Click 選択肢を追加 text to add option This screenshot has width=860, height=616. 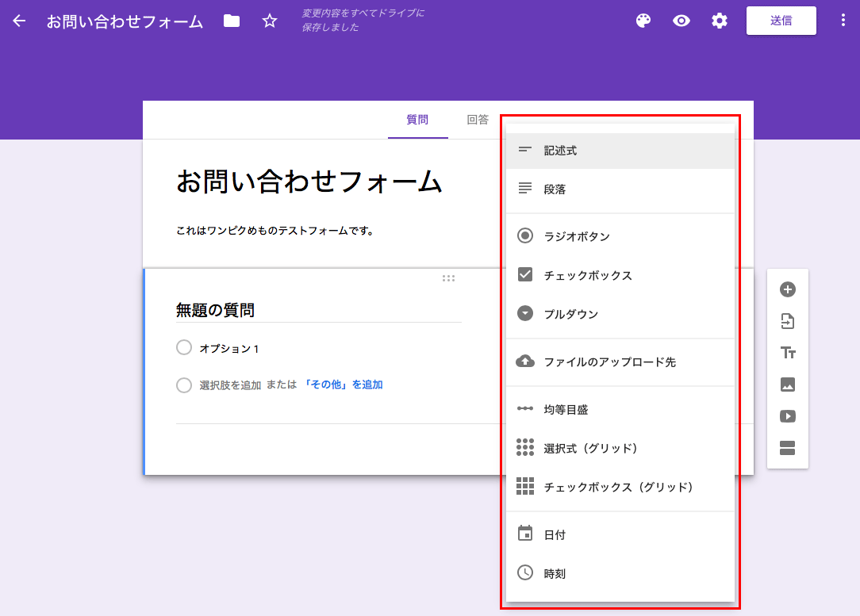pos(230,385)
